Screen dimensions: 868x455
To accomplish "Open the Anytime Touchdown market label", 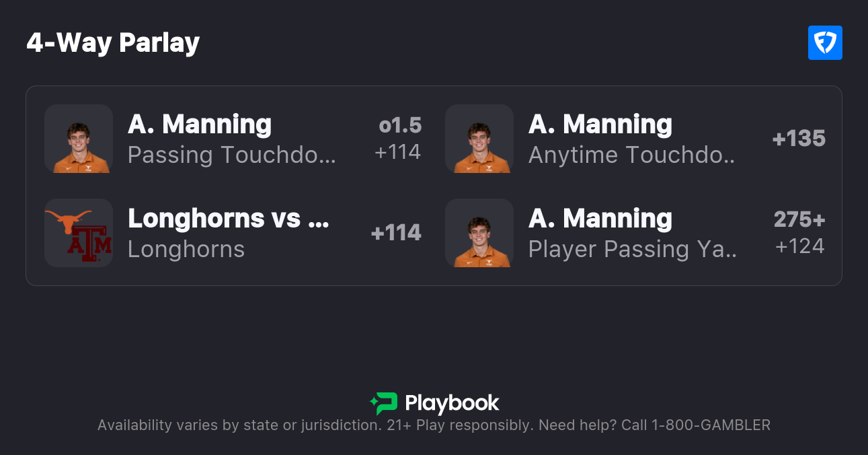I will 632,155.
